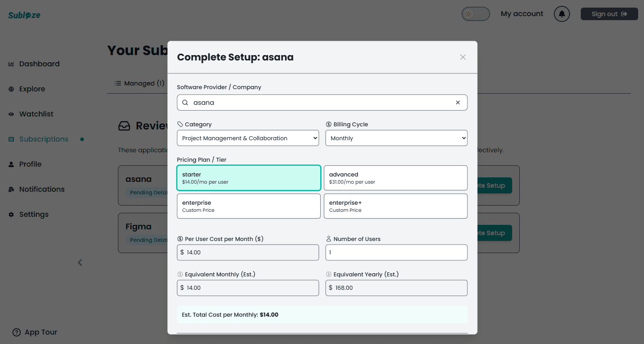Collapse the sidebar using the chevron

click(x=80, y=262)
